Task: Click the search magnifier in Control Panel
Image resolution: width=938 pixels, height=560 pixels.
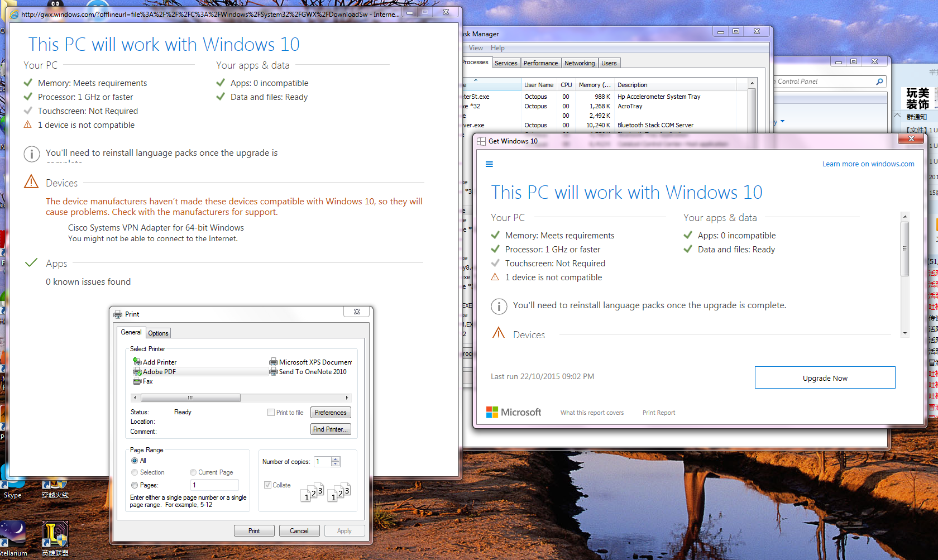Action: pyautogui.click(x=880, y=82)
